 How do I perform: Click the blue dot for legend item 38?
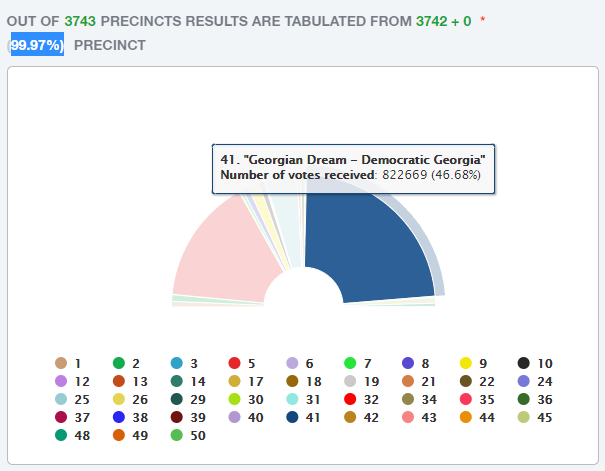(119, 417)
